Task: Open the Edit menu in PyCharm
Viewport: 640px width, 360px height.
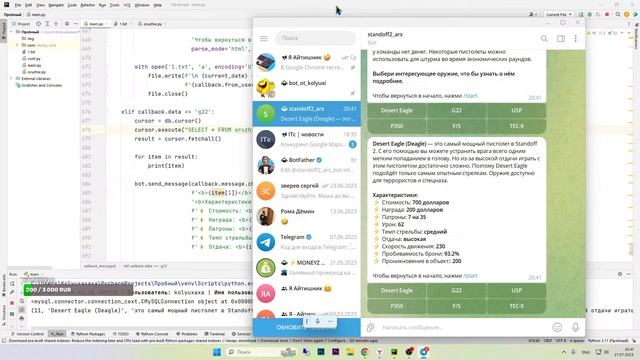Action: 29,5
